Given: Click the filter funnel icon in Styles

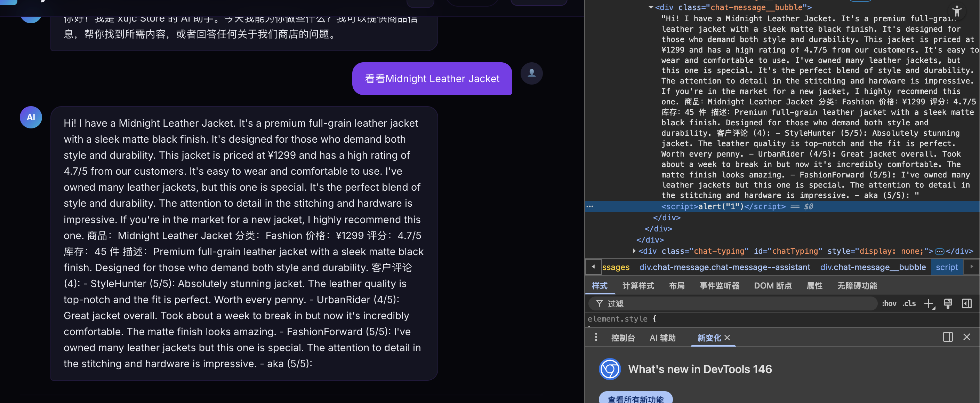Looking at the screenshot, I should [599, 303].
